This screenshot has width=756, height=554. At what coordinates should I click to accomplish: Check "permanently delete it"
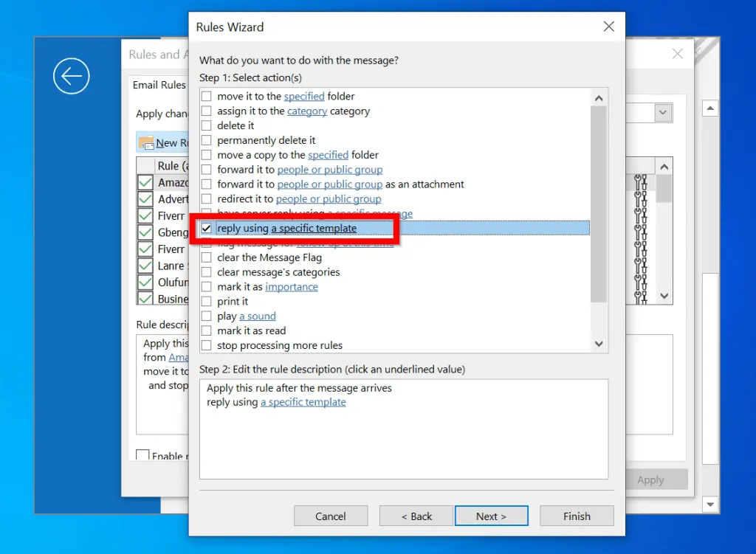pyautogui.click(x=205, y=139)
